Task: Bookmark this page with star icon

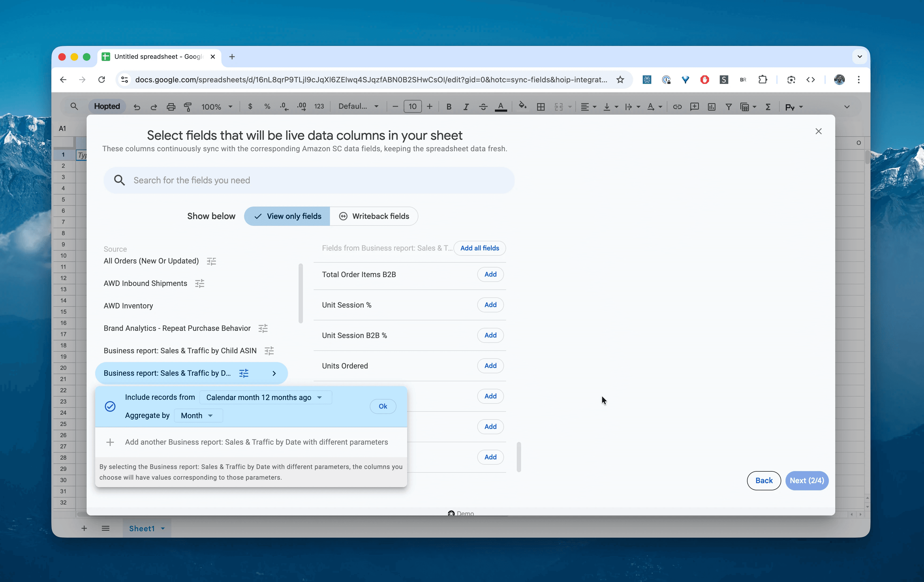Action: 620,79
